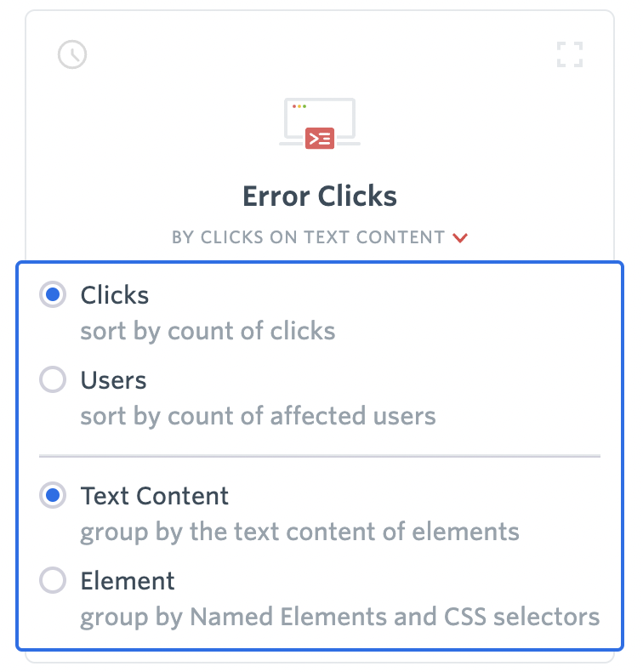Click the 'Error Clicks' card title
This screenshot has height=672, width=643.
point(320,196)
